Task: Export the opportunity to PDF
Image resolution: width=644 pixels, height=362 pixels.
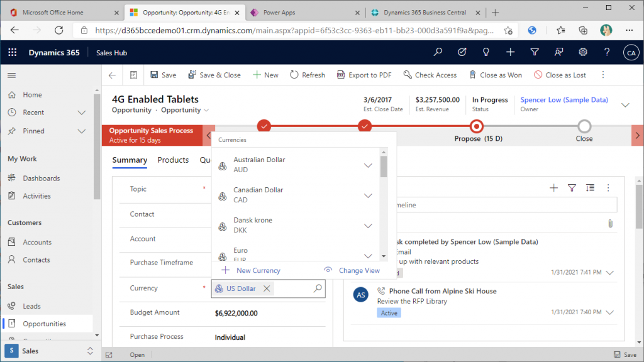Action: 364,75
